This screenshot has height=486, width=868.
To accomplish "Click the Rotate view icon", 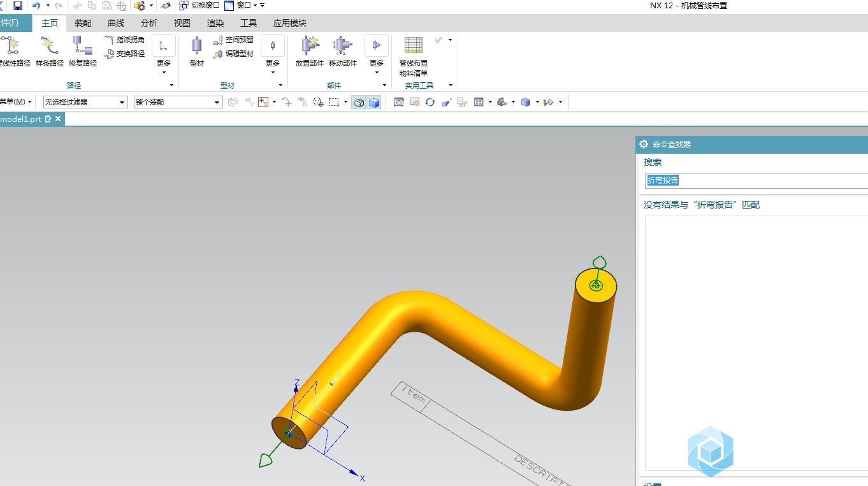I will [430, 102].
